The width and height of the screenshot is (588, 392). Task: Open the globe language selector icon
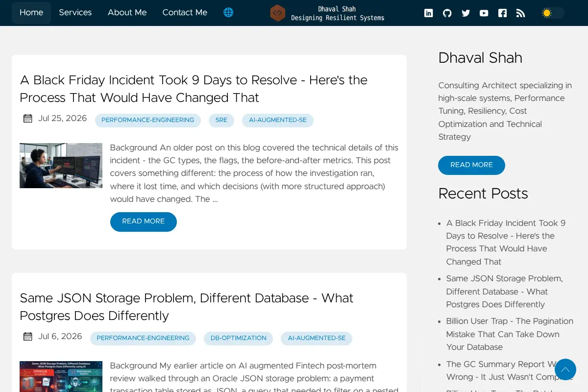tap(228, 12)
